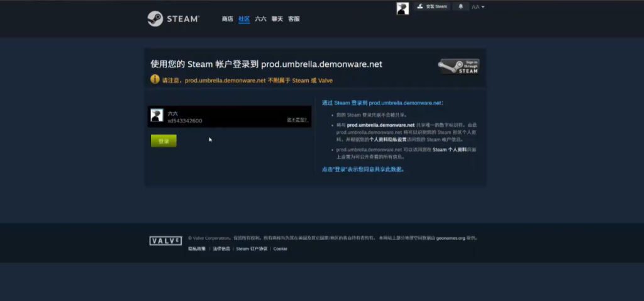Open the 隐私政策 privacy policy link
Image resolution: width=644 pixels, height=301 pixels.
coord(197,249)
